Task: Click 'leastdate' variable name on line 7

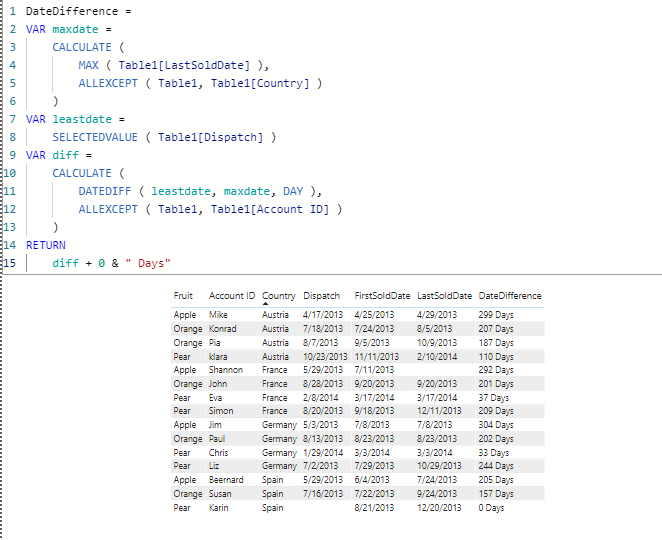Action: coord(82,119)
